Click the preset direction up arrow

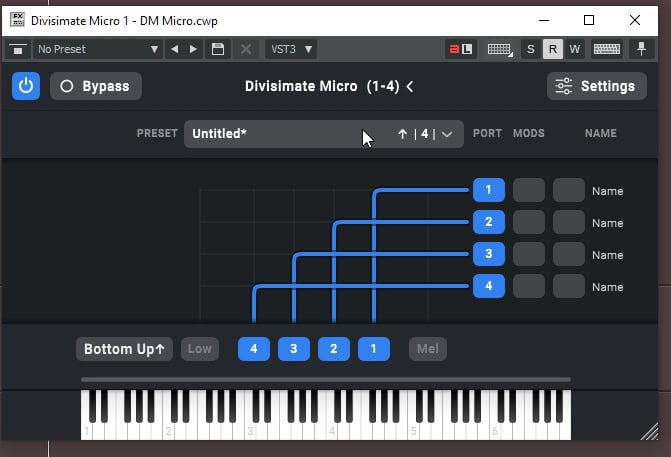point(402,134)
